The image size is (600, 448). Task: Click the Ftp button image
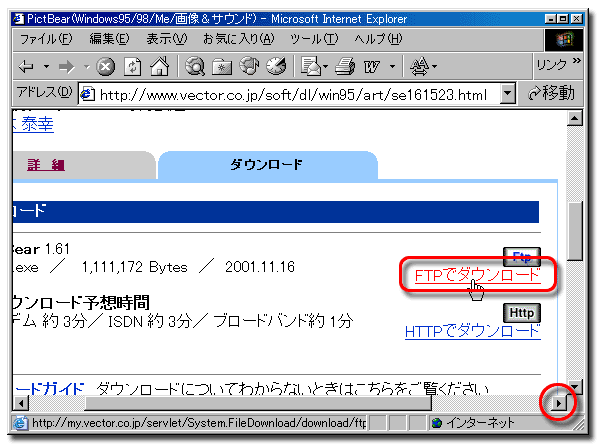point(522,256)
